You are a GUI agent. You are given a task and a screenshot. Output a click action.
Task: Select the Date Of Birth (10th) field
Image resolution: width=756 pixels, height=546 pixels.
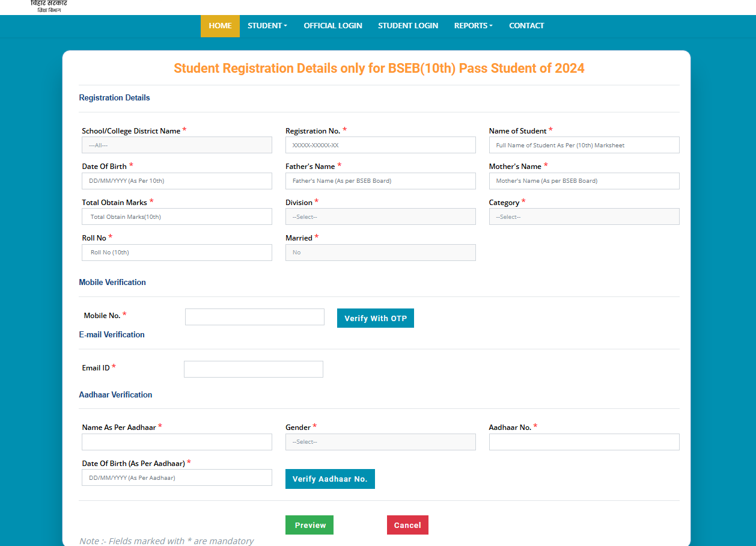[177, 181]
